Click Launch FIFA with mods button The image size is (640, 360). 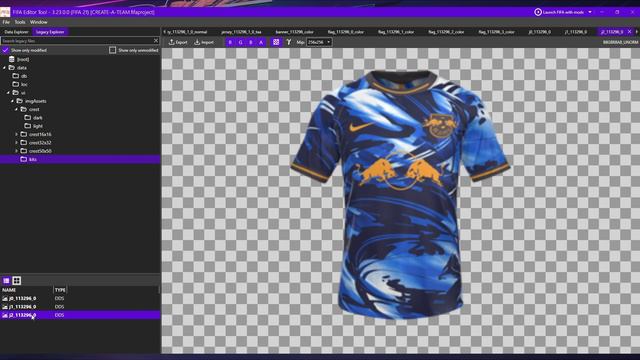(x=559, y=12)
